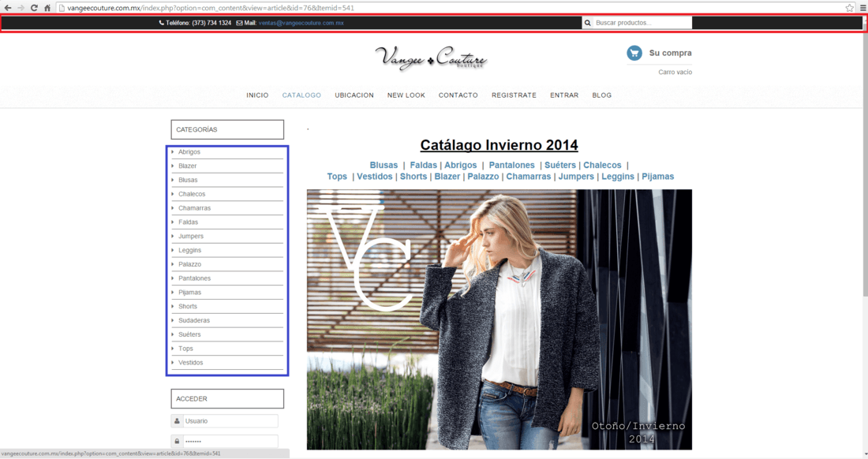Open the Chamarras catalog link

(x=529, y=177)
